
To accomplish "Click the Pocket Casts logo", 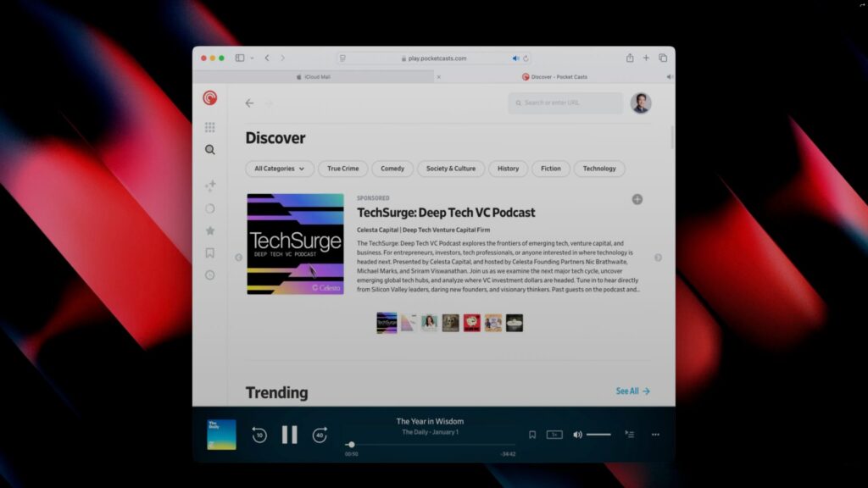I will click(x=209, y=97).
